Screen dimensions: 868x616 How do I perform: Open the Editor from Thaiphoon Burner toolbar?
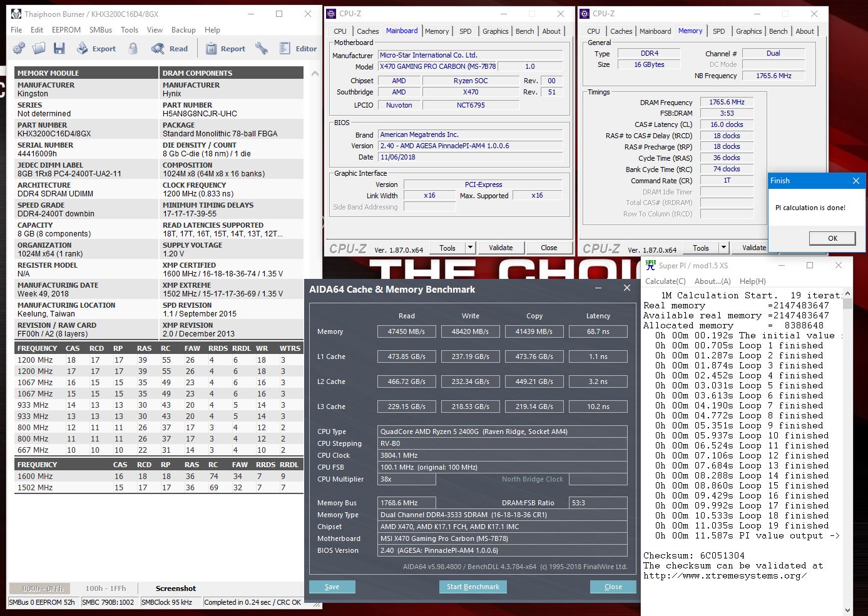tap(298, 48)
